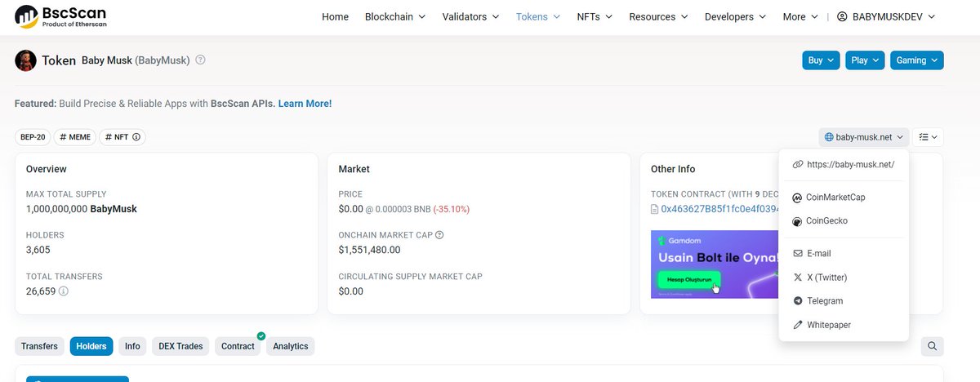Click the CoinGecko logo icon in dropdown

tap(798, 221)
